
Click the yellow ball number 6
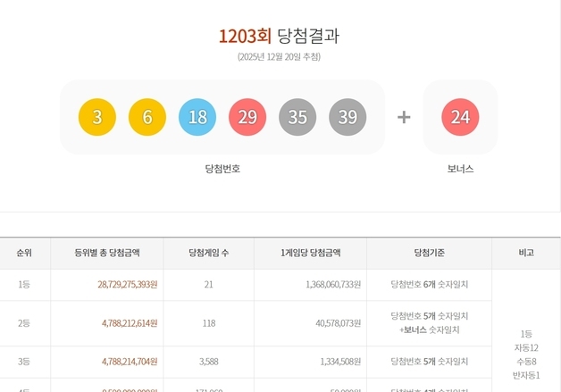(147, 117)
